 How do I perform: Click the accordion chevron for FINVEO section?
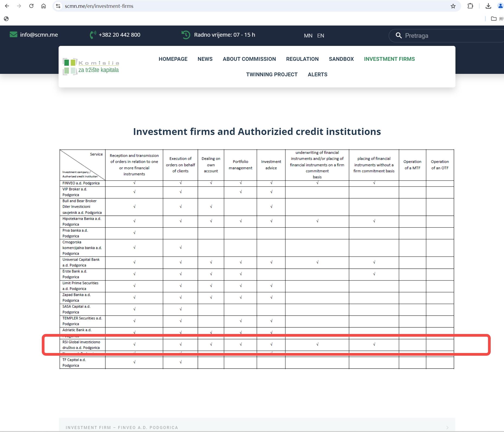click(447, 428)
